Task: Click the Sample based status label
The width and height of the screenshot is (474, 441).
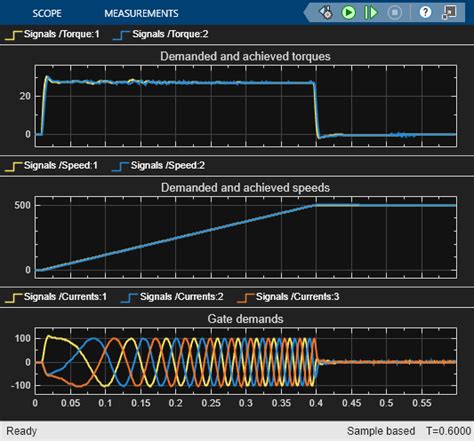Action: coord(381,431)
